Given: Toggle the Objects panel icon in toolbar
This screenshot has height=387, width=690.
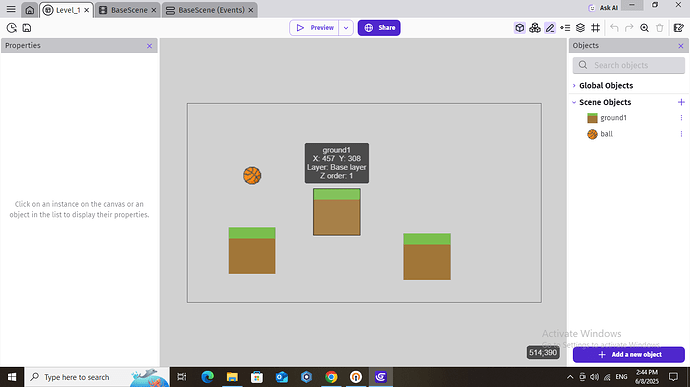Looking at the screenshot, I should [520, 28].
